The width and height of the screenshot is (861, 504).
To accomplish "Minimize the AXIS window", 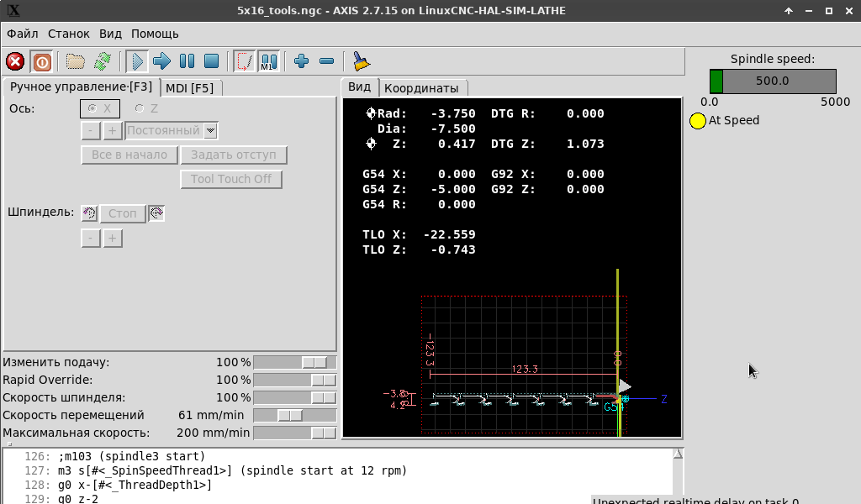I will [809, 11].
